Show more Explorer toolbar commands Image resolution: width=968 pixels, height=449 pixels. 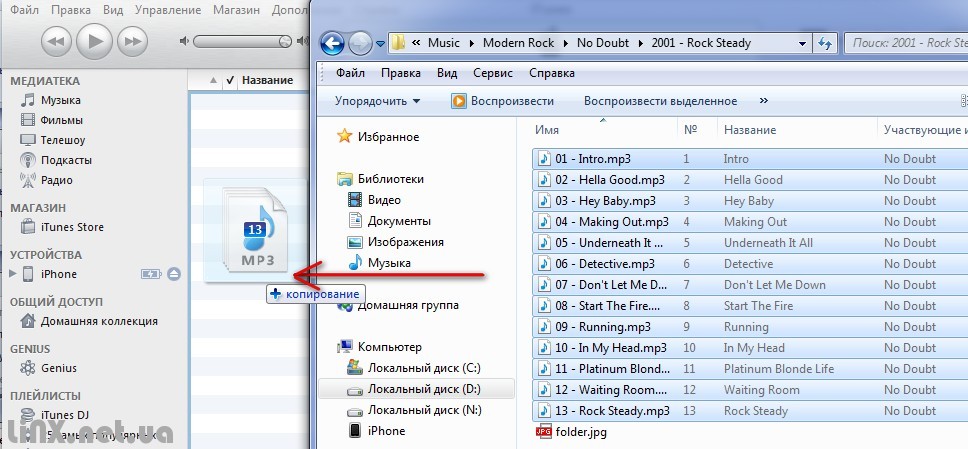tap(764, 101)
